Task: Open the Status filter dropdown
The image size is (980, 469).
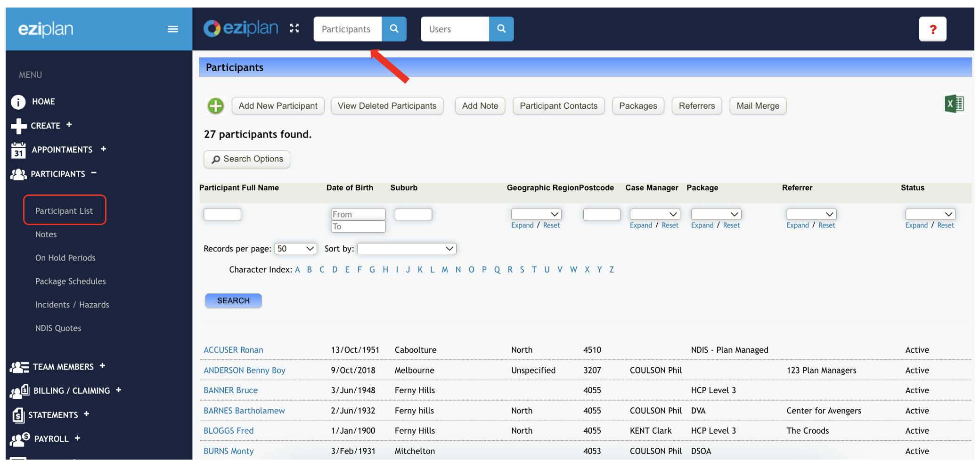Action: 930,214
